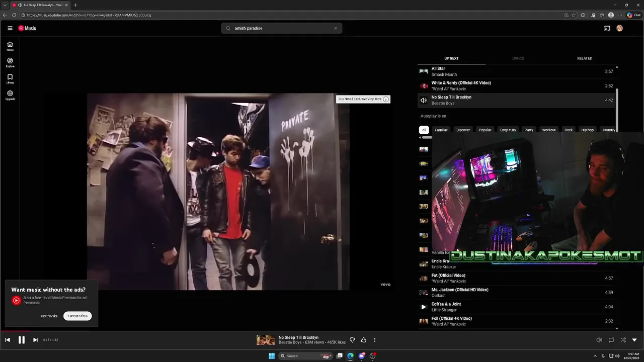Switch to the RELATED tab
644x362 pixels.
585,58
